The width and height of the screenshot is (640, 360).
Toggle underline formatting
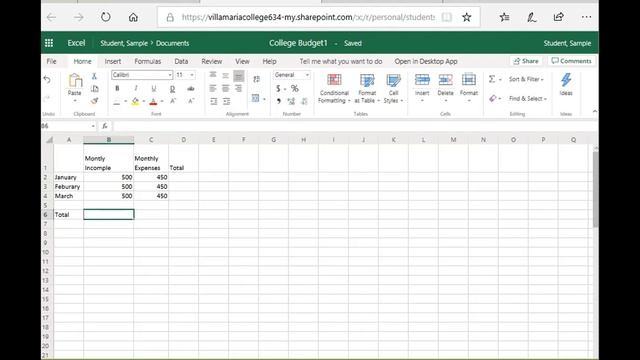(153, 88)
